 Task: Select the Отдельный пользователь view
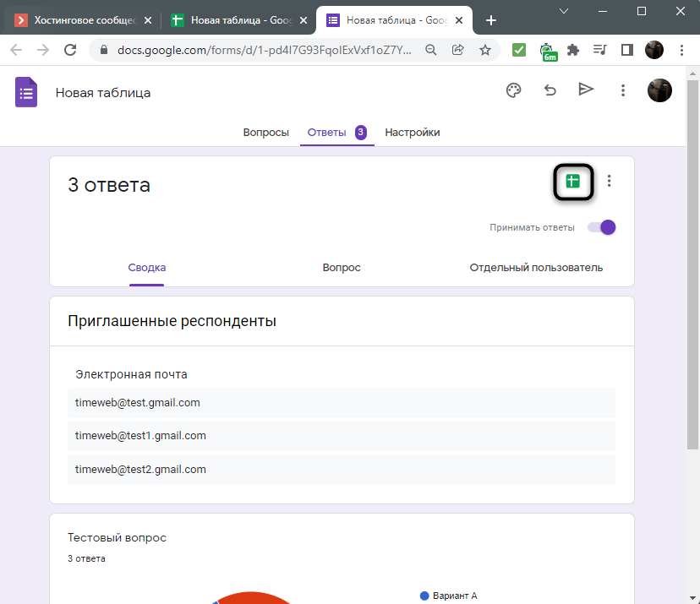(536, 268)
